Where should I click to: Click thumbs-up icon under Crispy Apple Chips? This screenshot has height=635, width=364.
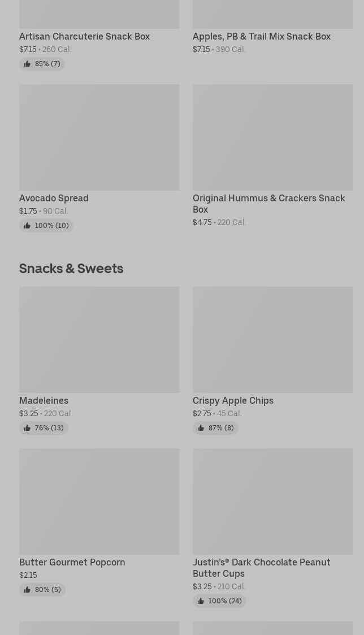click(x=201, y=428)
